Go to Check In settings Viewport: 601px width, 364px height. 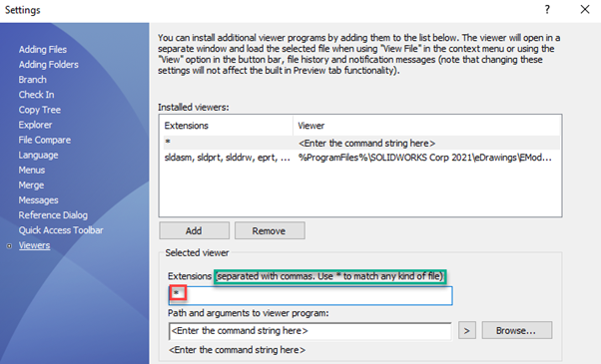(x=36, y=95)
